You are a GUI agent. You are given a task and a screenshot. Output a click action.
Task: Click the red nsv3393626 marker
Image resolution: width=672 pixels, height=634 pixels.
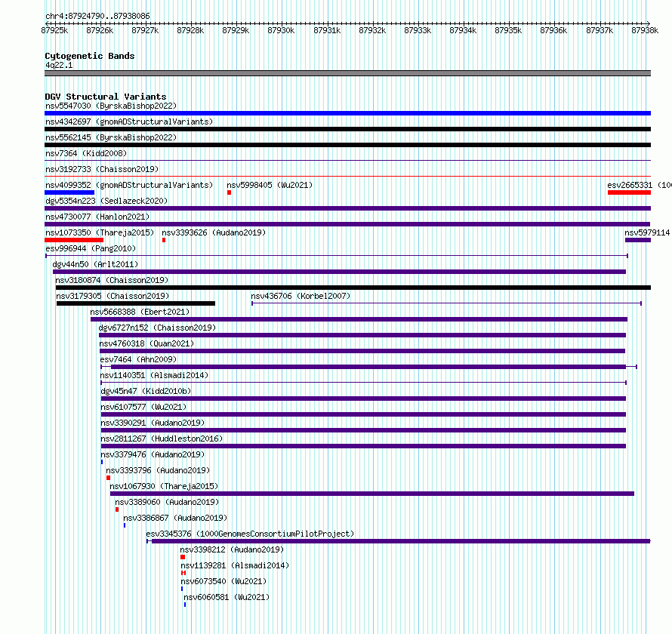pos(164,240)
